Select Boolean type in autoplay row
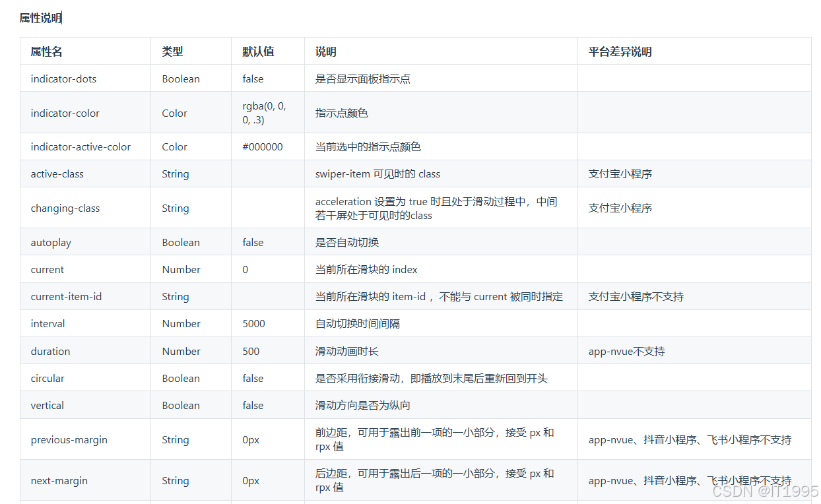 coord(181,242)
